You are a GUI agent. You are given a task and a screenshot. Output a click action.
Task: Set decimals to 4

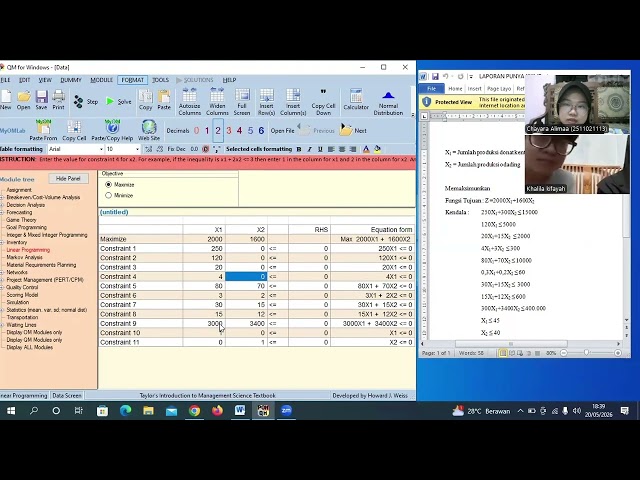[x=239, y=131]
